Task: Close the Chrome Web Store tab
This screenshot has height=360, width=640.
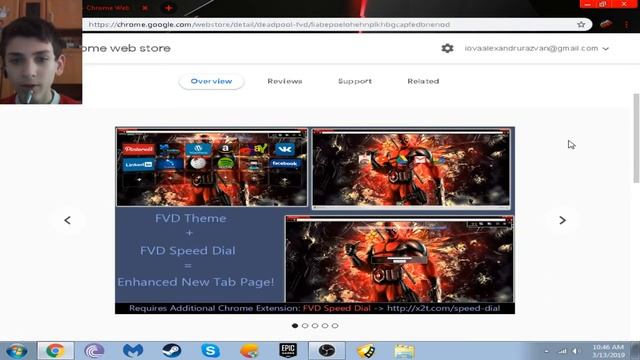Action: 145,8
